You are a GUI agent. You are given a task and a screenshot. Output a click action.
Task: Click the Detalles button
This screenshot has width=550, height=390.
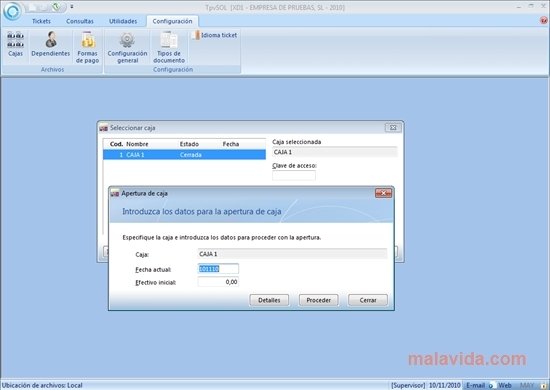[x=269, y=300]
